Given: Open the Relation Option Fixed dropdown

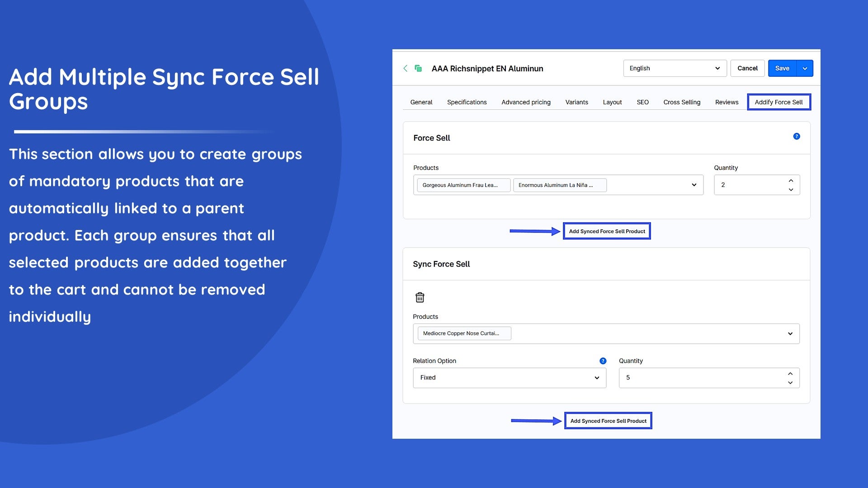Looking at the screenshot, I should (509, 378).
